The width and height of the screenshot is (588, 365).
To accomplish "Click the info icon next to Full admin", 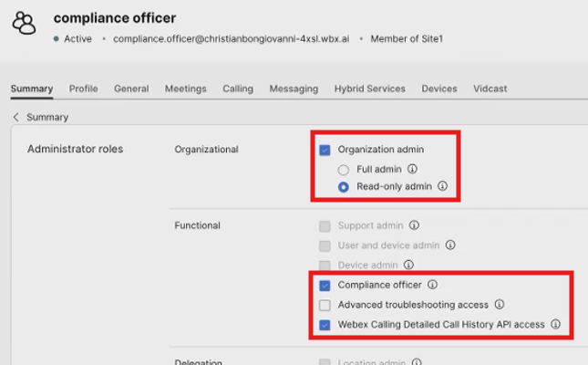I will [413, 169].
